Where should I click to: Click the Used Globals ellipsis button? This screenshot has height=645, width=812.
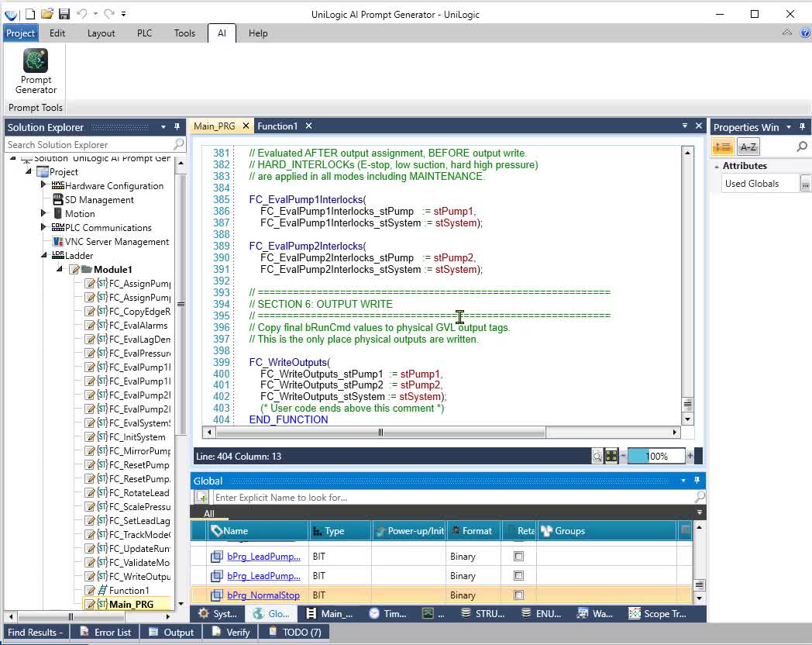click(805, 184)
